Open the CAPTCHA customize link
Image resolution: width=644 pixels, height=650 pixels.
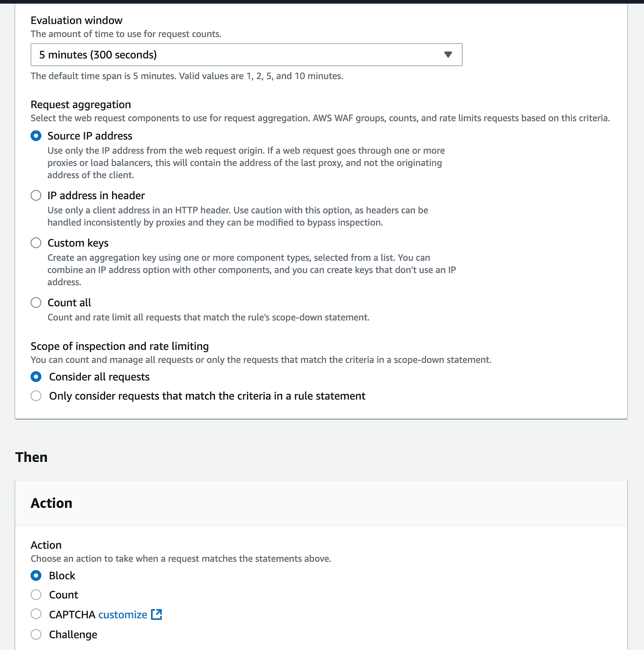pyautogui.click(x=123, y=615)
